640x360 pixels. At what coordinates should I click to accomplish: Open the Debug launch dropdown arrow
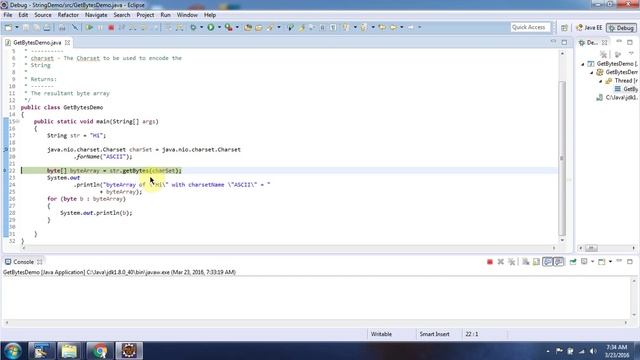click(x=201, y=27)
